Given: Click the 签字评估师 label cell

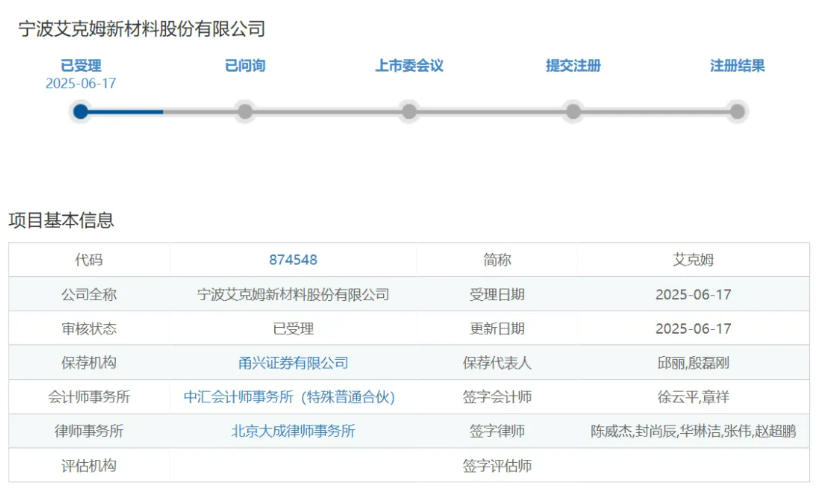Looking at the screenshot, I should click(497, 466).
